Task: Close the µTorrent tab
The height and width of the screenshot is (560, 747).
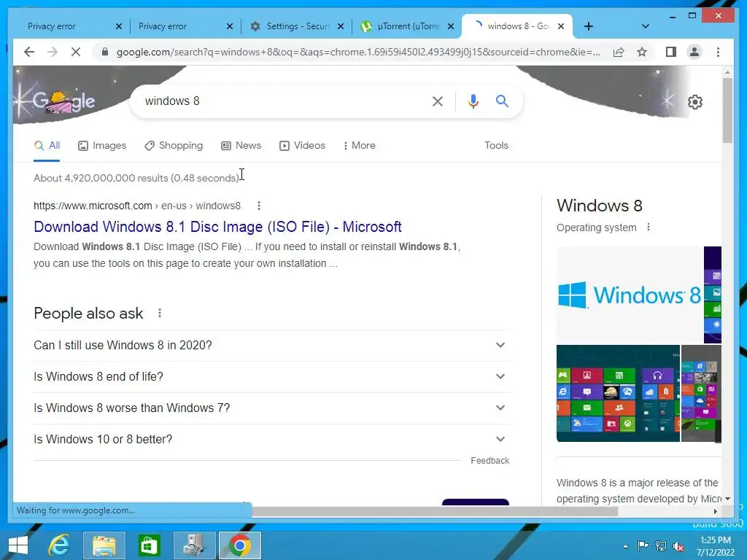Action: pos(450,27)
